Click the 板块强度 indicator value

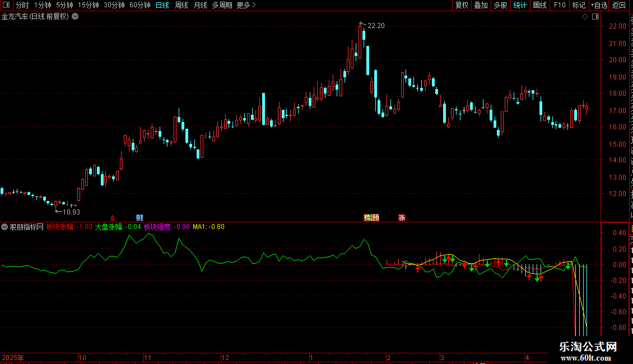click(x=167, y=227)
